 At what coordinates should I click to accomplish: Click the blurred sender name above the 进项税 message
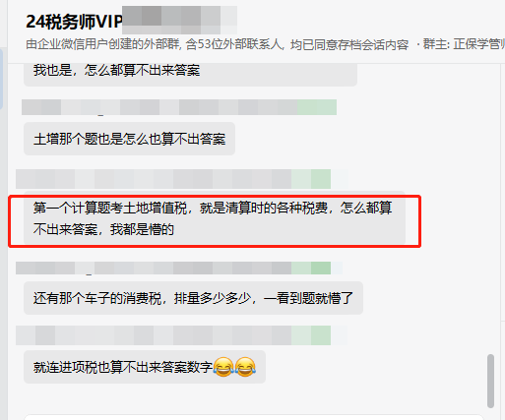[x=154, y=335]
